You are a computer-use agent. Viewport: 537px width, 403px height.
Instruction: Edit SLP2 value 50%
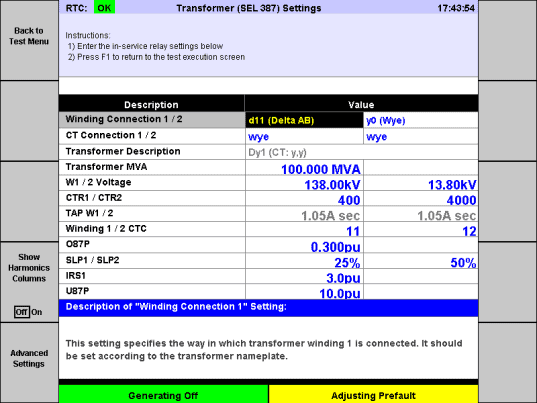tap(421, 261)
